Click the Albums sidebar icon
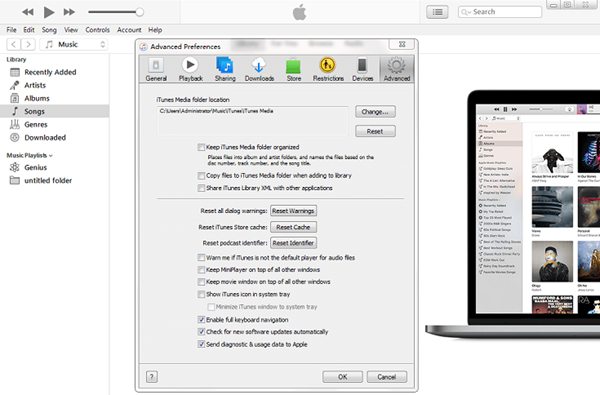Image resolution: width=600 pixels, height=395 pixels. (15, 98)
